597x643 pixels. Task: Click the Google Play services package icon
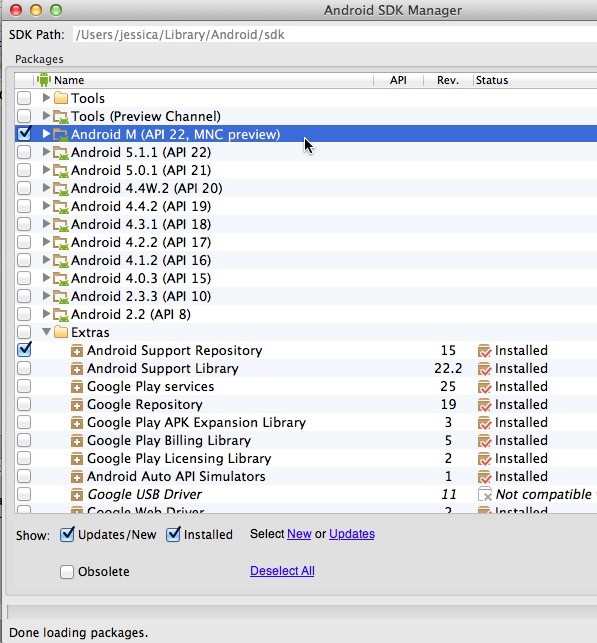(x=77, y=387)
